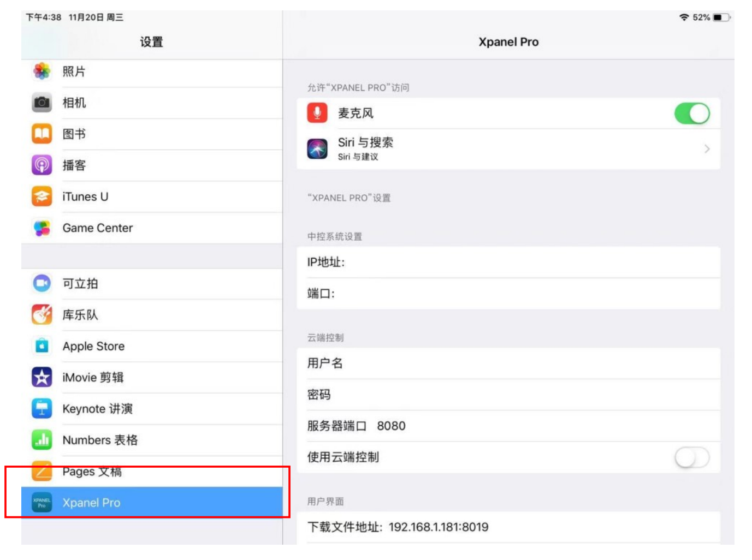752x560 pixels.
Task: Tap the username field
Action: pos(508,364)
